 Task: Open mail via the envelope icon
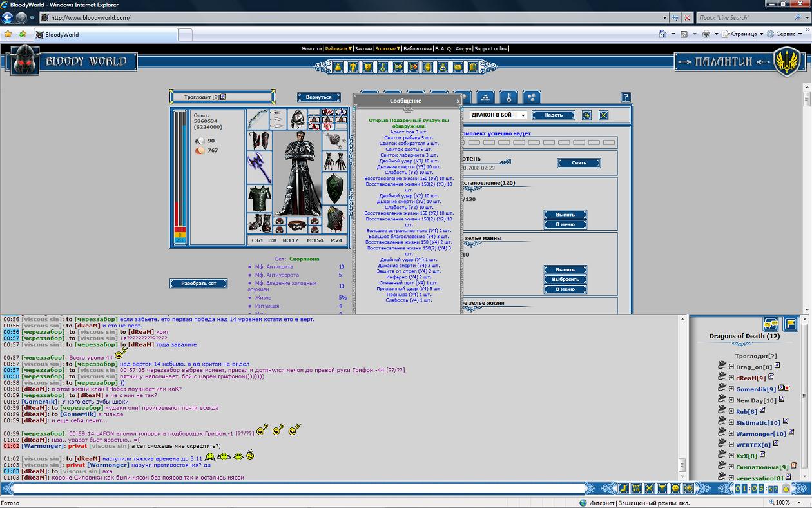(458, 66)
